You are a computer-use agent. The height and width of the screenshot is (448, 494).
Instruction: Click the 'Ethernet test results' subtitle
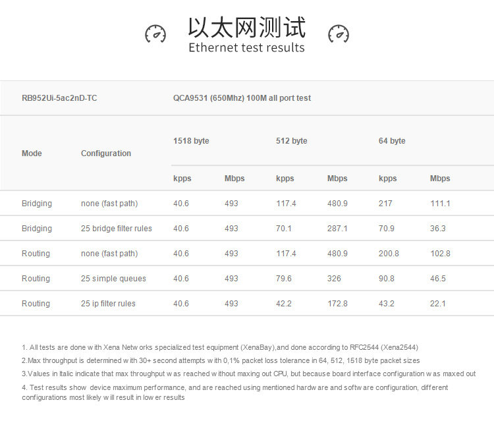point(247,47)
